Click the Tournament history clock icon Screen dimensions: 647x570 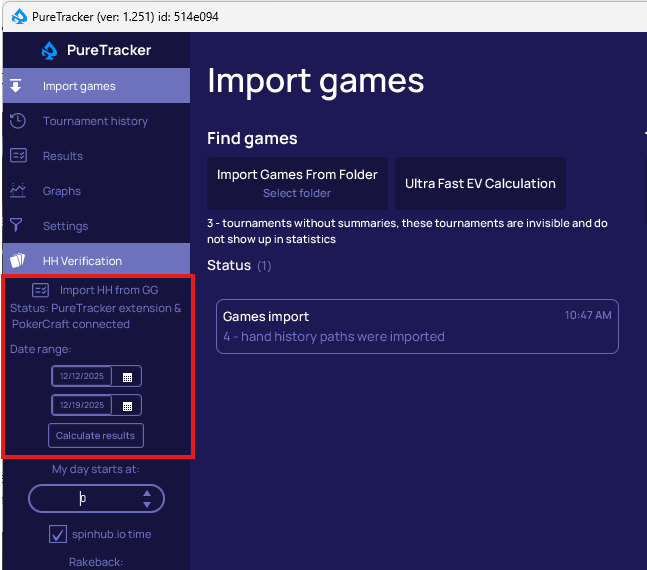tap(17, 121)
